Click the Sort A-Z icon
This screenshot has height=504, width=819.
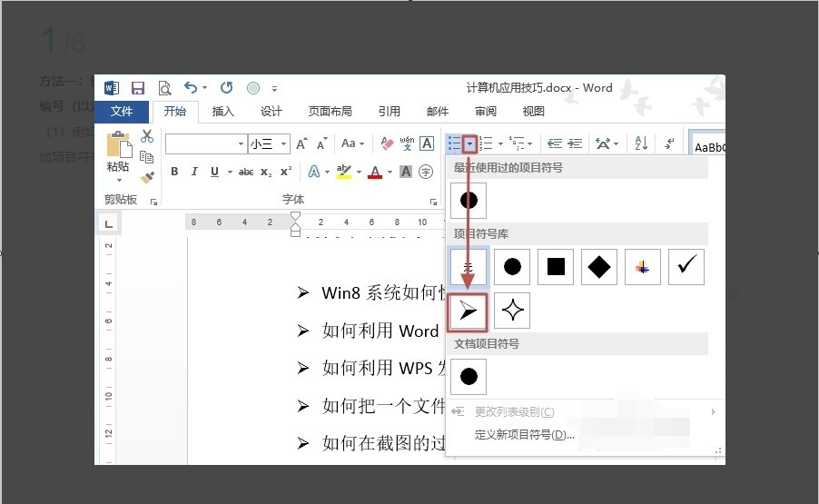[640, 143]
